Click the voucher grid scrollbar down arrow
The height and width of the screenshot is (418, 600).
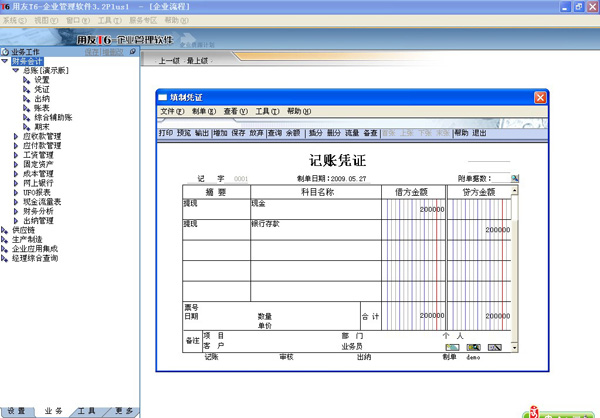coord(515,348)
